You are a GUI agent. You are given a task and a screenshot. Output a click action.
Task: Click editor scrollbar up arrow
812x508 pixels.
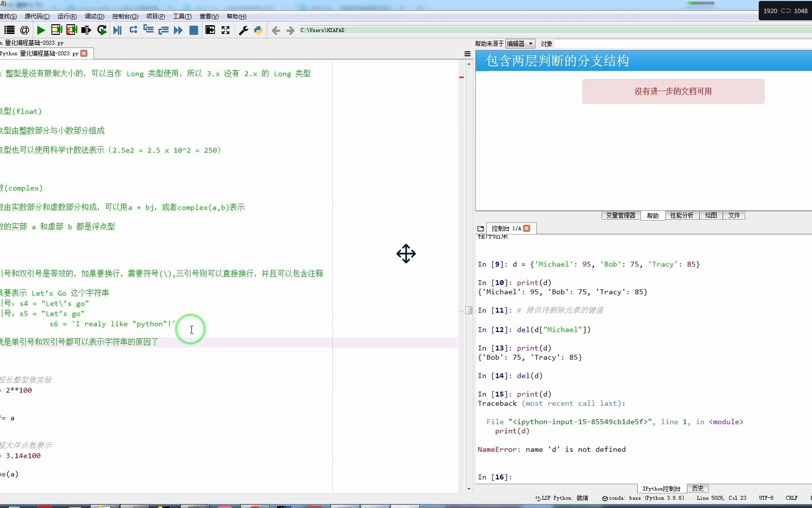click(469, 63)
